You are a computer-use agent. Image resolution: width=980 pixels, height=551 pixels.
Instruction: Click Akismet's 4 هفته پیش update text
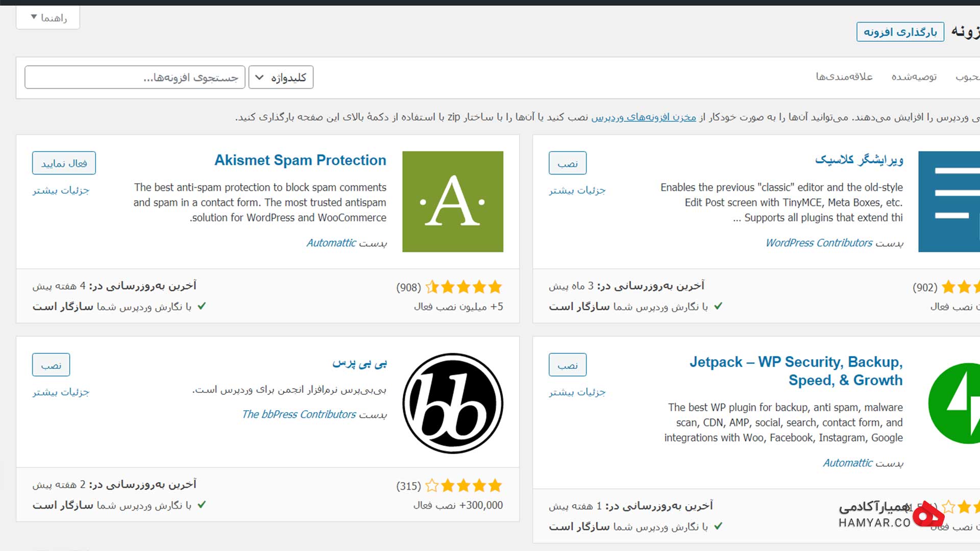tap(59, 286)
